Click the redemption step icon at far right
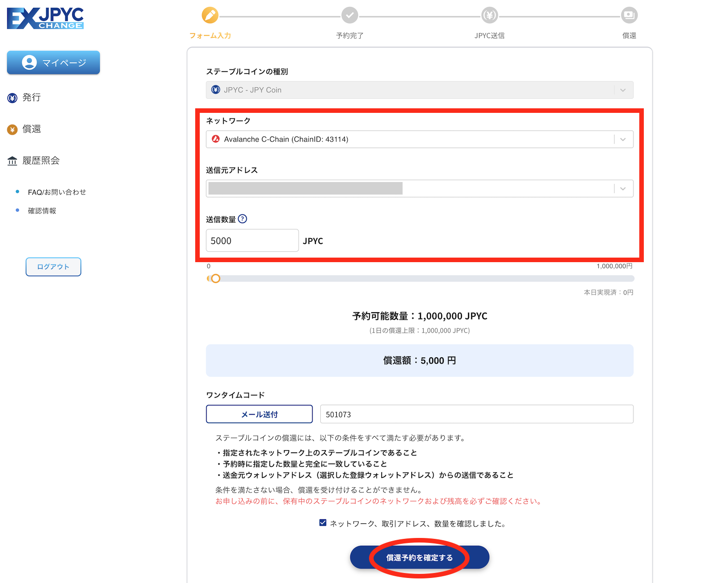The height and width of the screenshot is (583, 728). pos(629,15)
